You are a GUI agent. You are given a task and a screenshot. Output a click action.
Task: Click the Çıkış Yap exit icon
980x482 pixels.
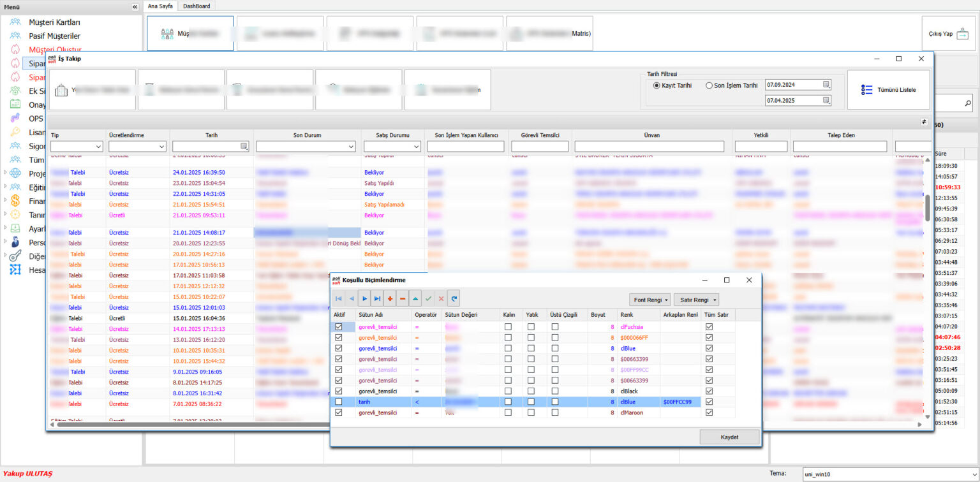[x=962, y=34]
